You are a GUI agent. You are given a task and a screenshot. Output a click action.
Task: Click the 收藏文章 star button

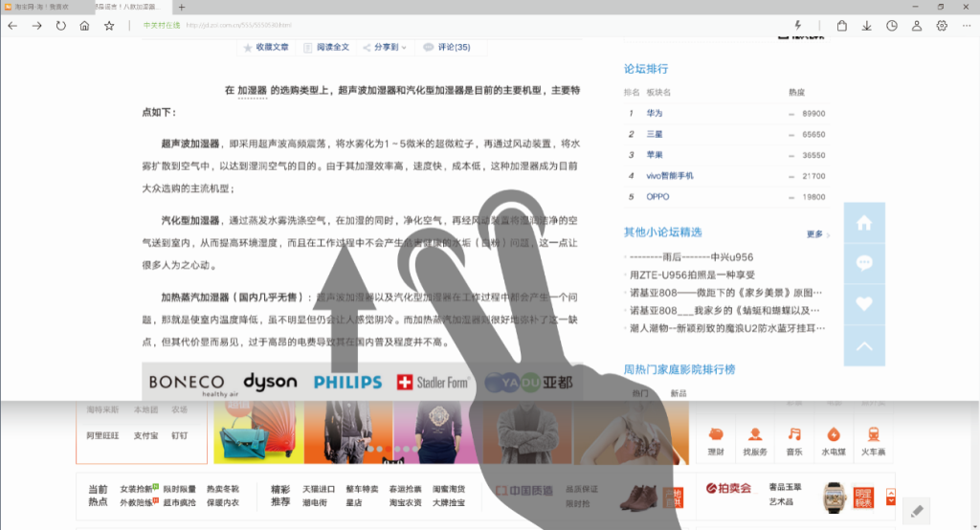coord(266,47)
